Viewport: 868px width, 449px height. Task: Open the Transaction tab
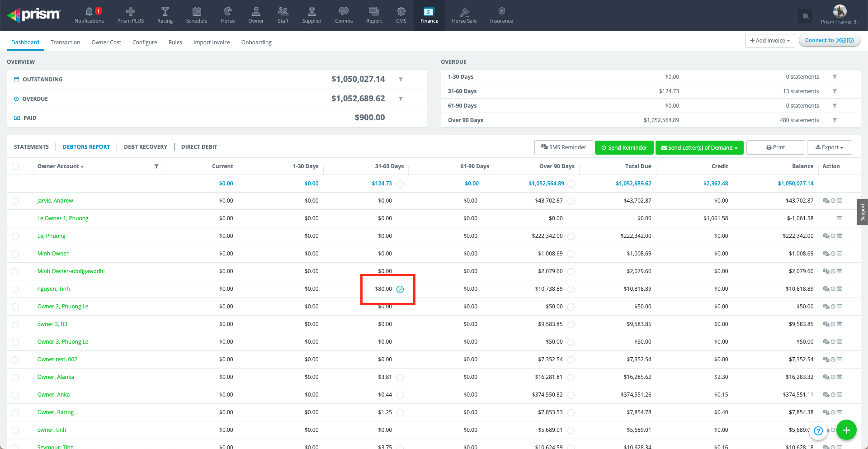pyautogui.click(x=65, y=43)
